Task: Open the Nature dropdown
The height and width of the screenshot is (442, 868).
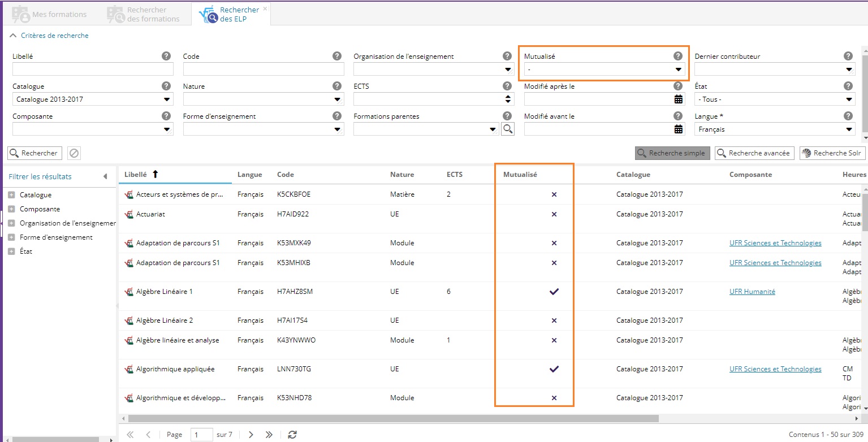Action: (x=338, y=99)
